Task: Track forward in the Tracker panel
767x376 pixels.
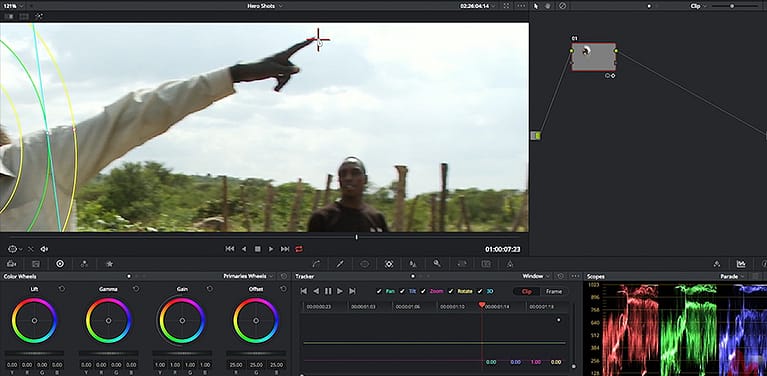Action: (x=340, y=291)
